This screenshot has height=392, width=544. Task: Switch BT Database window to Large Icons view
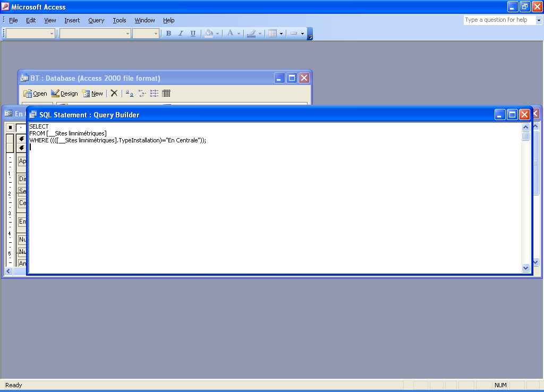(x=130, y=93)
